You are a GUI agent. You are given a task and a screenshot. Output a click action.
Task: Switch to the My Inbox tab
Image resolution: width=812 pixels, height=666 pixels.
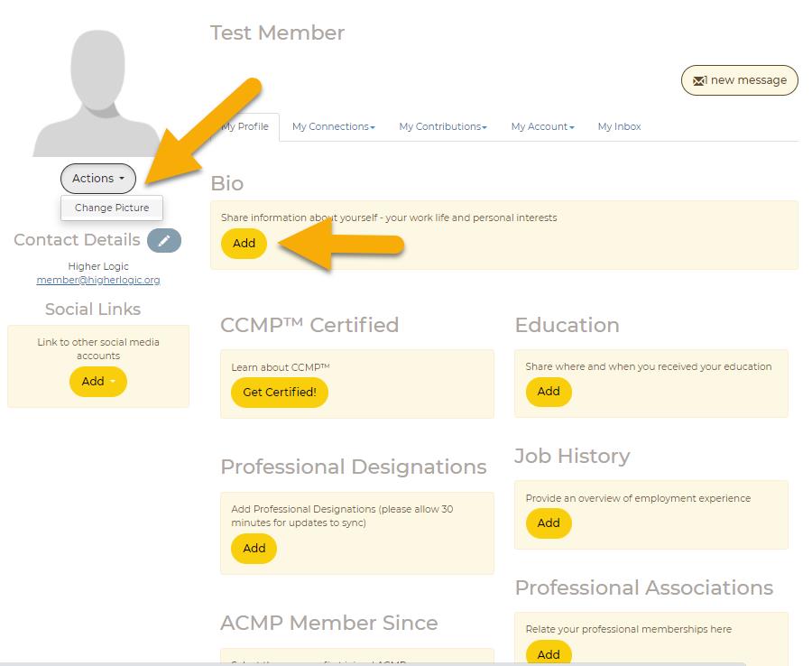point(619,126)
